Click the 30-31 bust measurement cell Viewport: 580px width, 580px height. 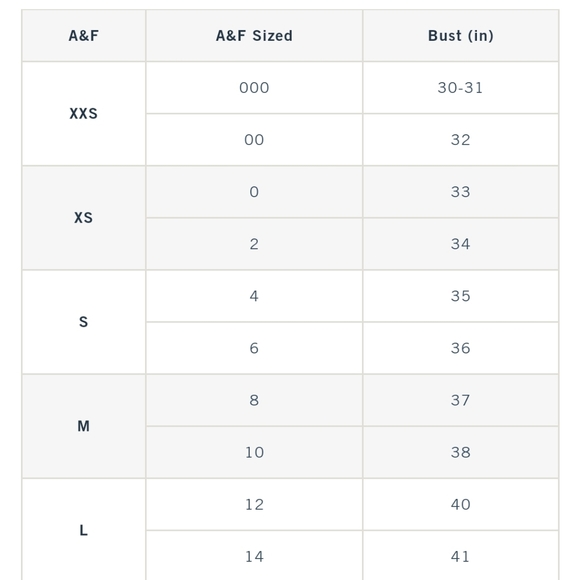click(461, 88)
